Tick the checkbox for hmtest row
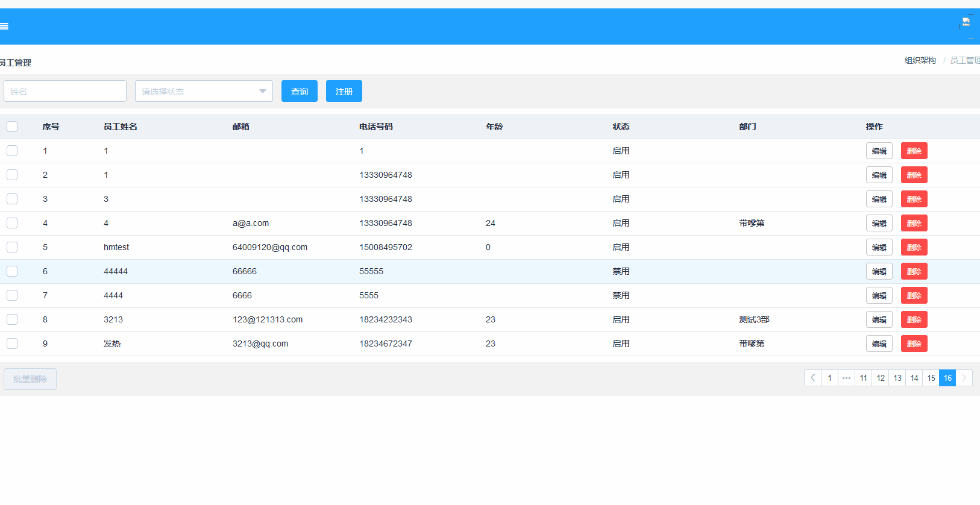The height and width of the screenshot is (505, 980). click(12, 247)
